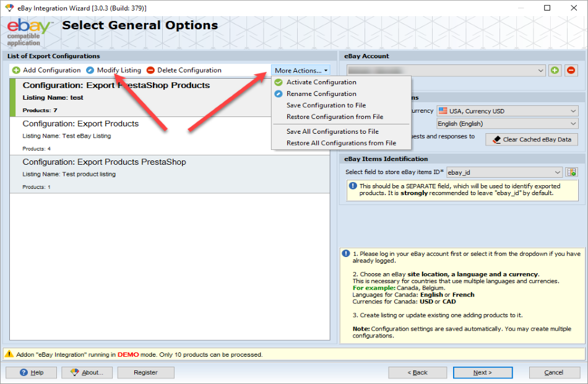Click the blue info icon beside login instructions

pyautogui.click(x=346, y=253)
